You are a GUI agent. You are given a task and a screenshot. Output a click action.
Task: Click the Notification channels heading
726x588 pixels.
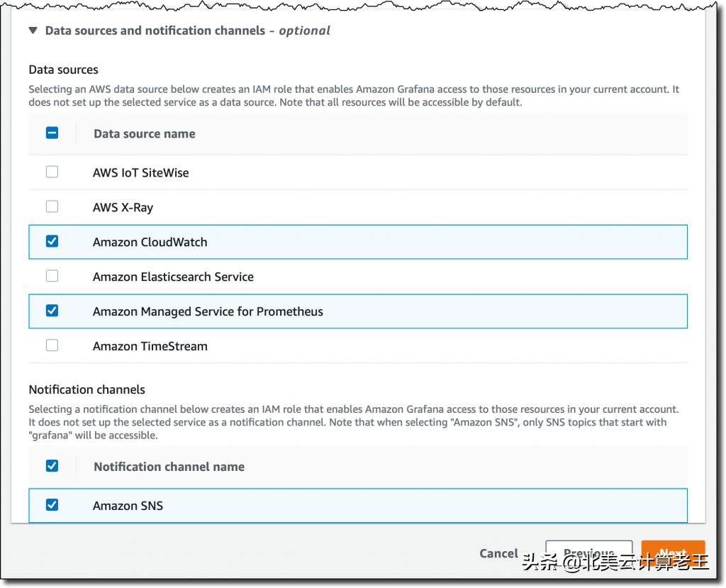point(87,389)
